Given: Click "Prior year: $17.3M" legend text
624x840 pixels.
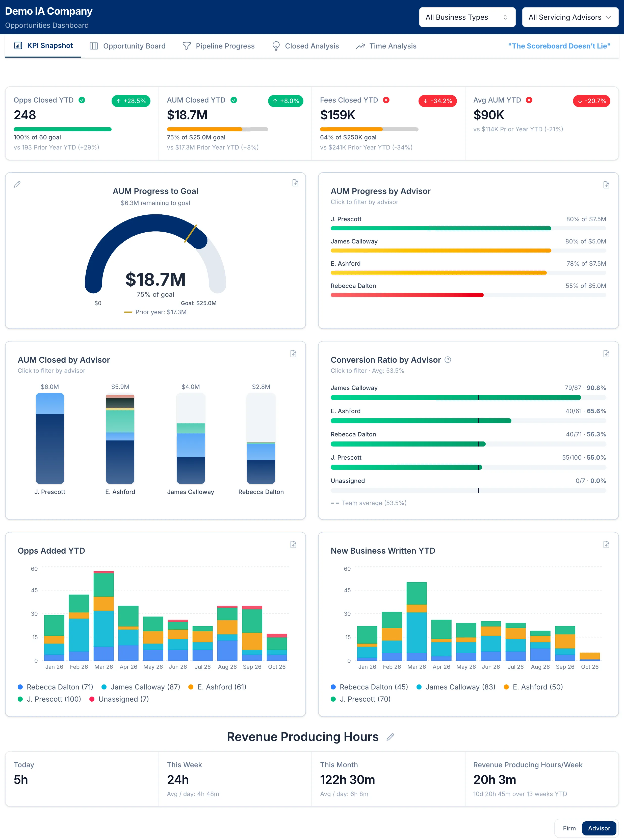Looking at the screenshot, I should coord(161,312).
